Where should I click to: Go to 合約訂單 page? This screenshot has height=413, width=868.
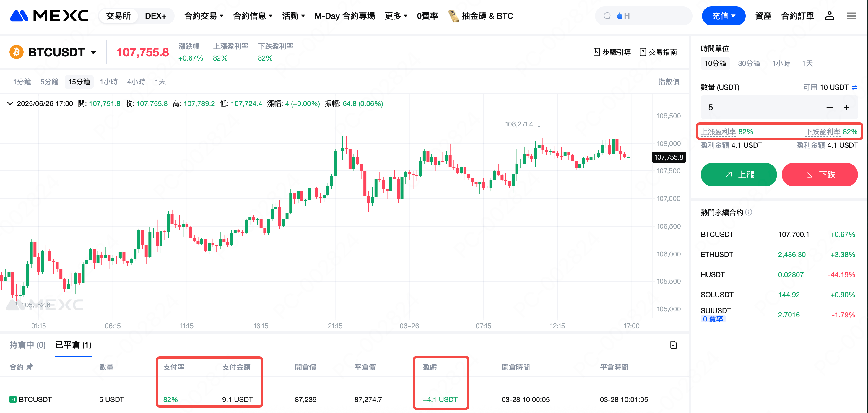(797, 16)
